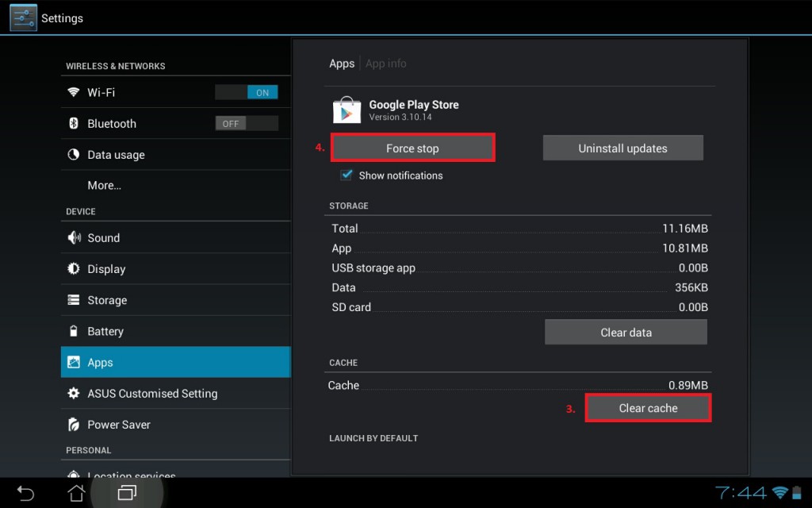The image size is (812, 508).
Task: Tap the Sound speaker icon
Action: 74,237
